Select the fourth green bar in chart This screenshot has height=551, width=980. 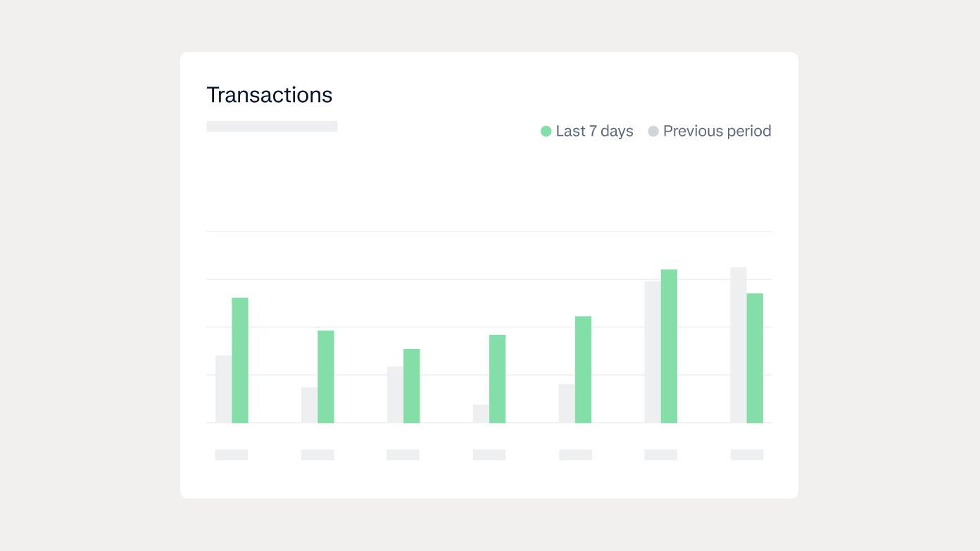(x=497, y=379)
